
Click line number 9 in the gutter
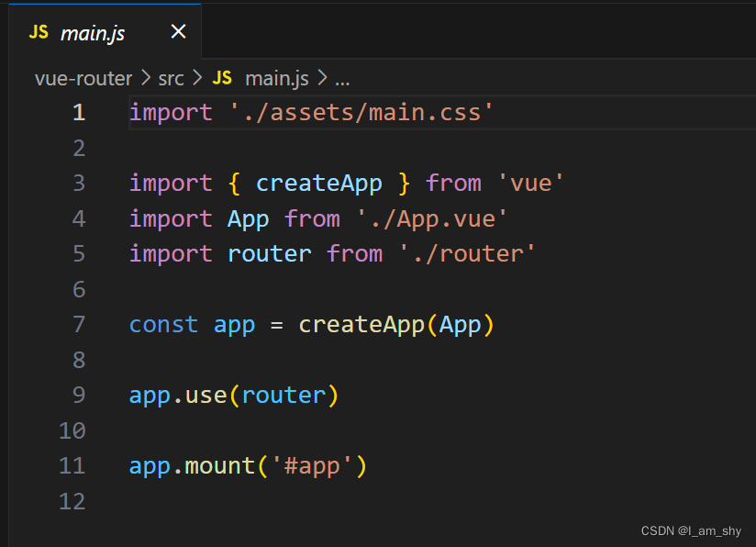click(79, 395)
